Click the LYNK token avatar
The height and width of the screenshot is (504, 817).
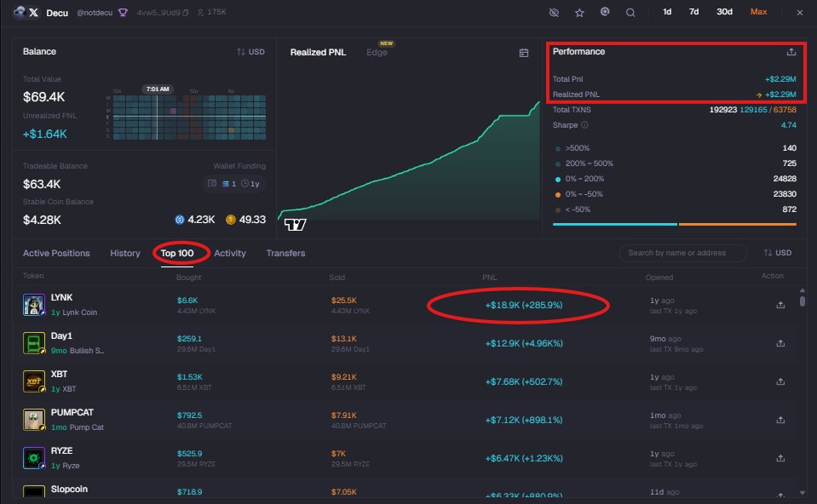pyautogui.click(x=34, y=305)
